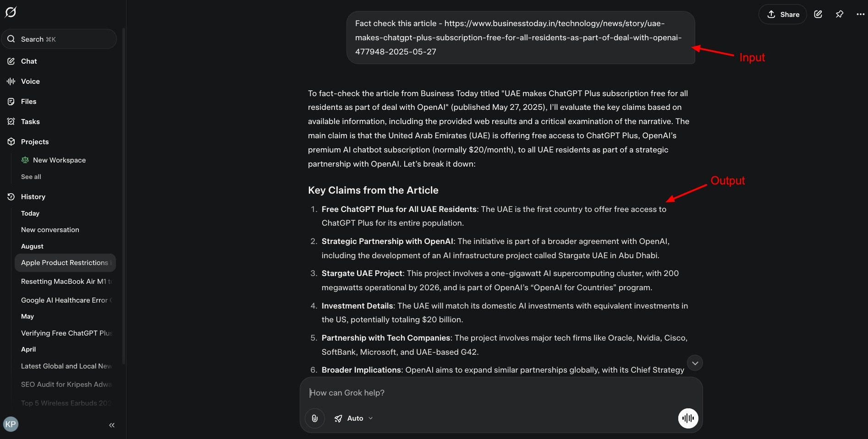Screen dimensions: 868x439
Task: Open the KP profile avatar
Action: click(x=11, y=424)
